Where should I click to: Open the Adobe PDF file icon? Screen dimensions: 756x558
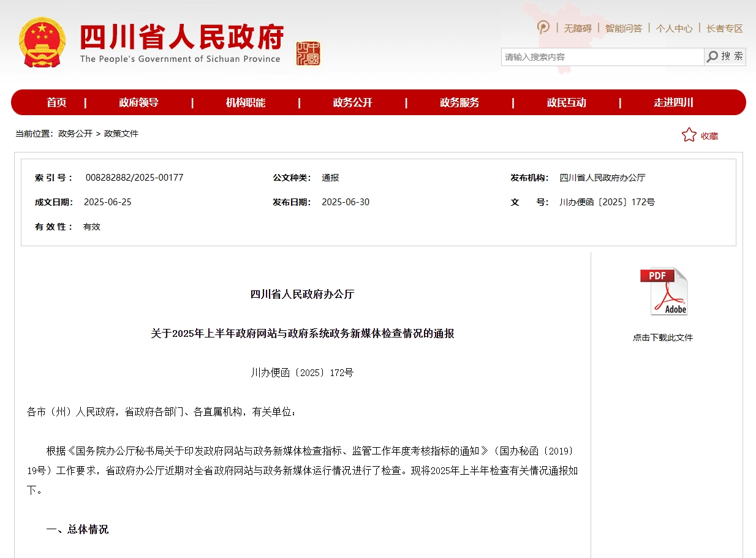click(x=663, y=292)
